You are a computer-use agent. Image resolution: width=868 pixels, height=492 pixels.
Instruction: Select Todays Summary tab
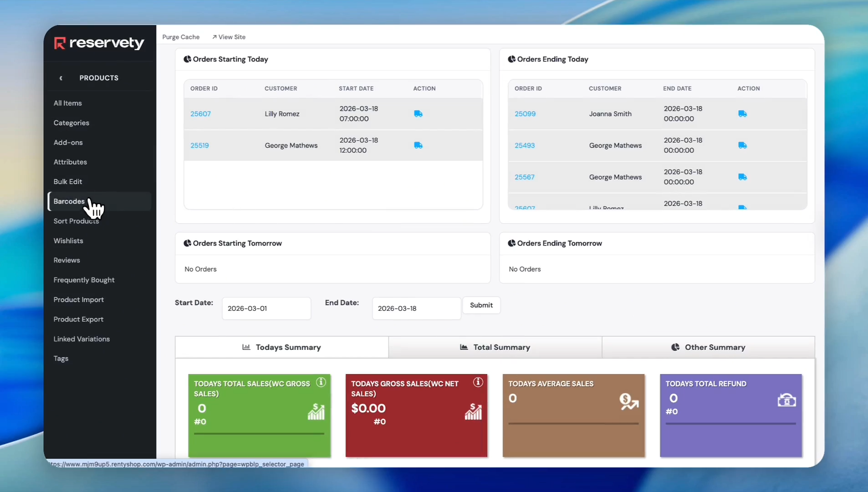[281, 347]
